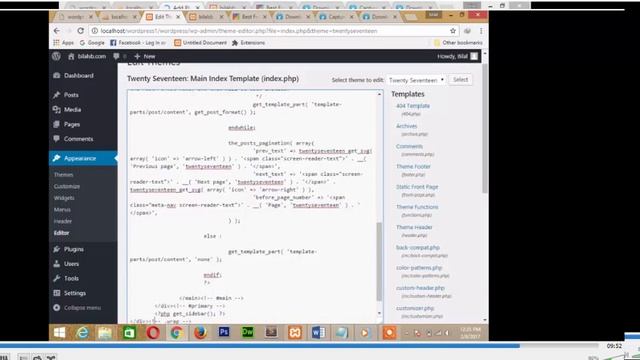Select the Appearance menu
640x360 pixels.
[83, 158]
